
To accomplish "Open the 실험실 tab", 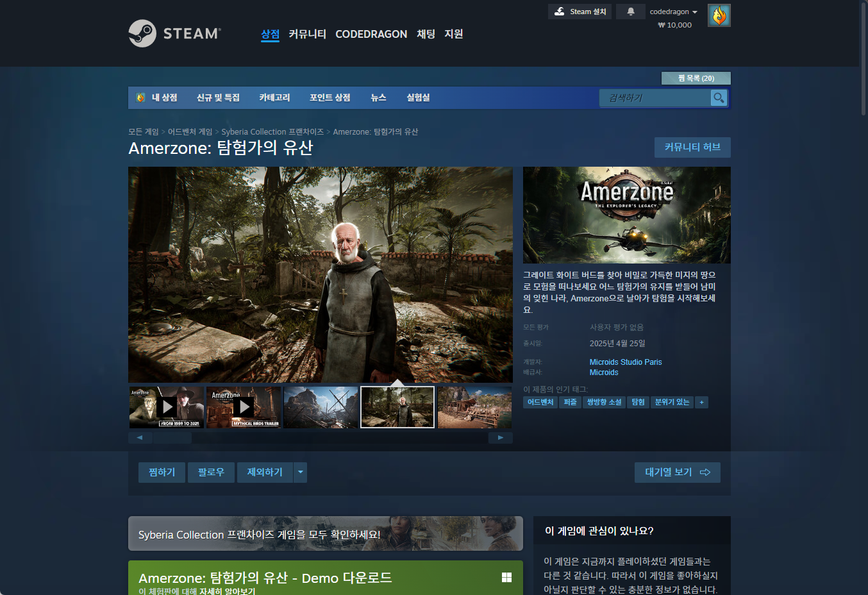I will 418,97.
